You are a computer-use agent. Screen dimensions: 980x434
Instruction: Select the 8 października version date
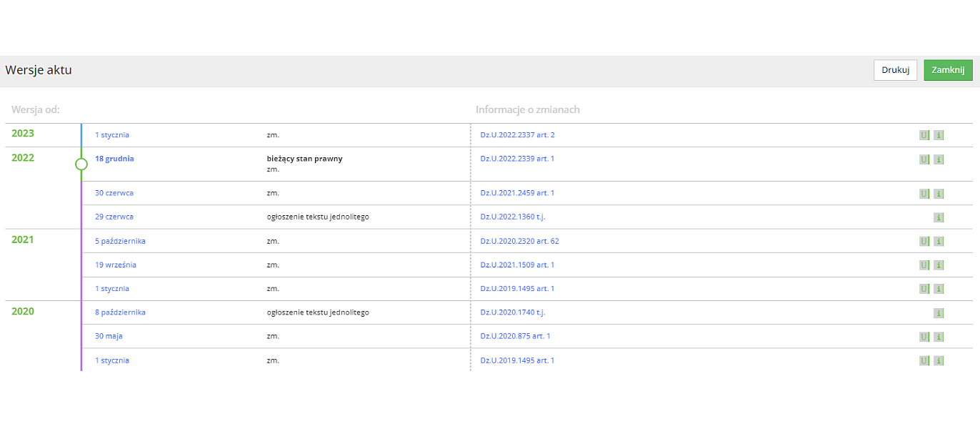[120, 312]
